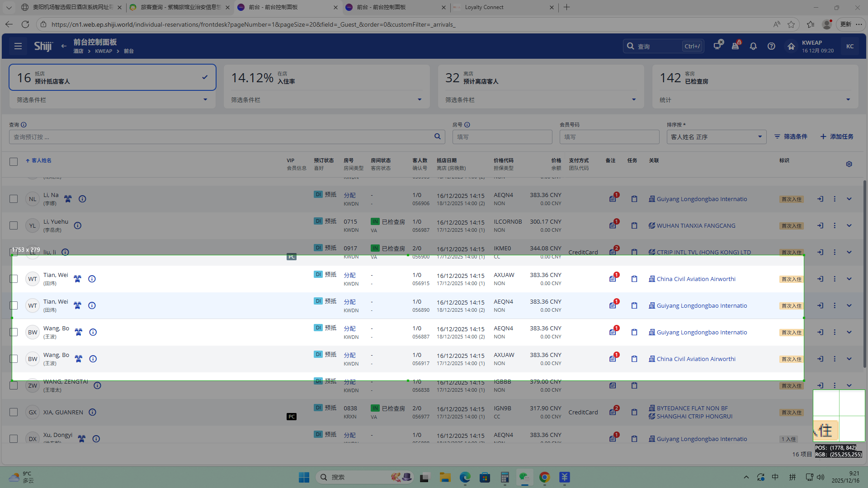The height and width of the screenshot is (488, 868).
Task: Switch to the Loyalty Connect browser tab
Action: tap(484, 7)
